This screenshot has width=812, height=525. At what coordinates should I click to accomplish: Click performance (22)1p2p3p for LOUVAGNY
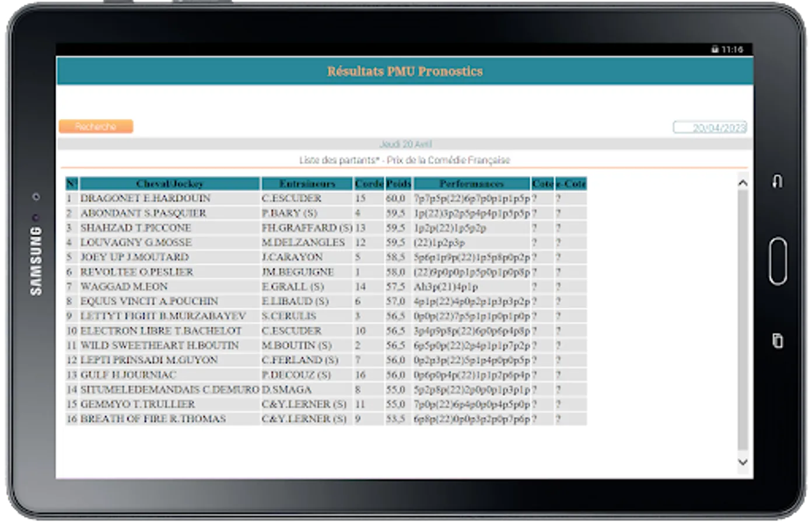[440, 242]
